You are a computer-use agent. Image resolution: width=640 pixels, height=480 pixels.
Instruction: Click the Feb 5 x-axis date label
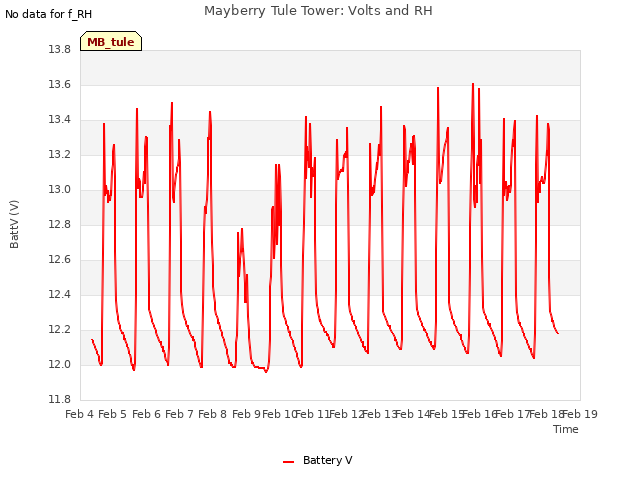pyautogui.click(x=113, y=414)
